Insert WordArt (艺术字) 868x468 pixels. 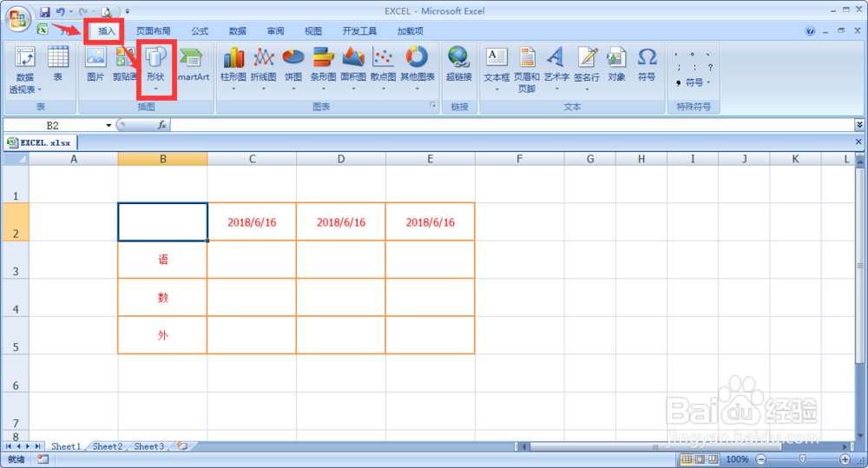556,69
